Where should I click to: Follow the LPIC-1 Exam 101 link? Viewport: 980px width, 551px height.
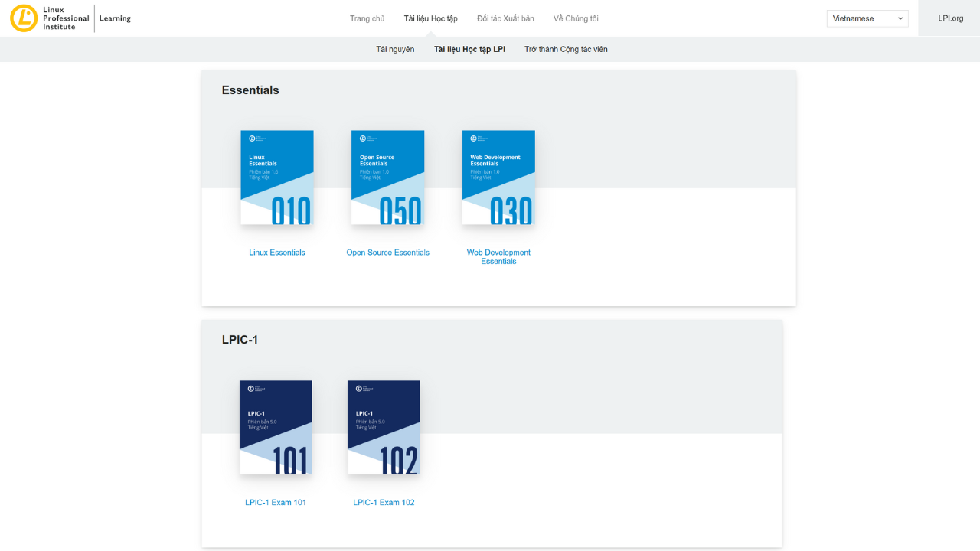click(276, 503)
